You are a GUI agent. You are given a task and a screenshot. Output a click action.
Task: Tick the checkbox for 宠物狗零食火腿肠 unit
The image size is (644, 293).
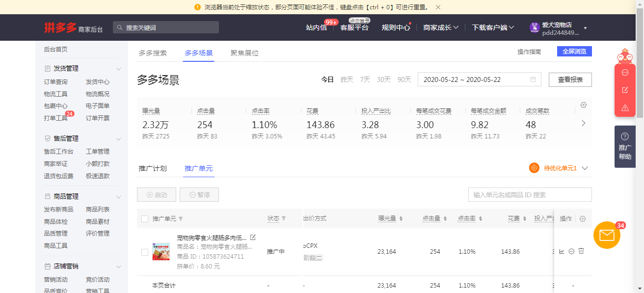145,252
